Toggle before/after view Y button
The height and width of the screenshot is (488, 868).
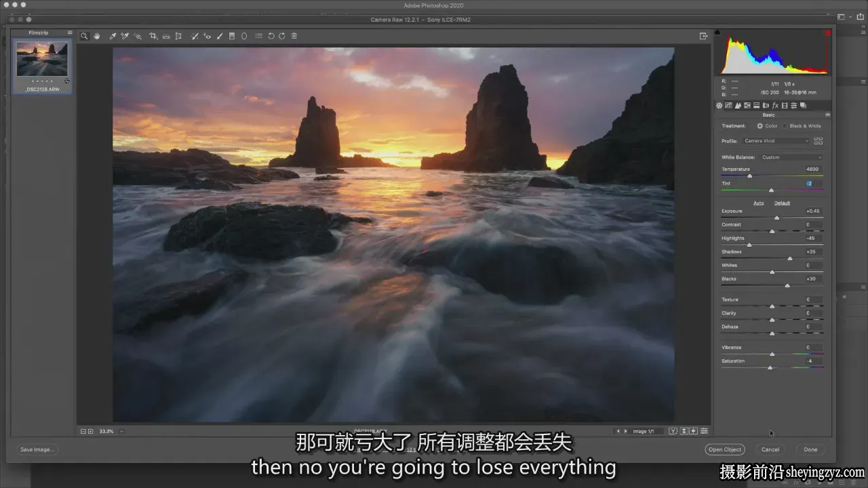coord(673,431)
